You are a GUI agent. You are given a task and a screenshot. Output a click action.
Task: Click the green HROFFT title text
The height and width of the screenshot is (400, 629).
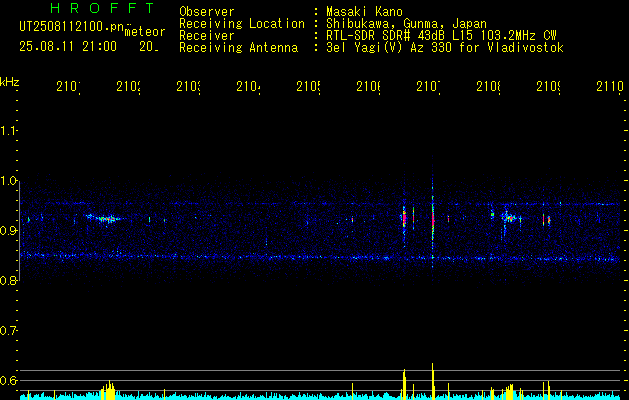coord(103,8)
